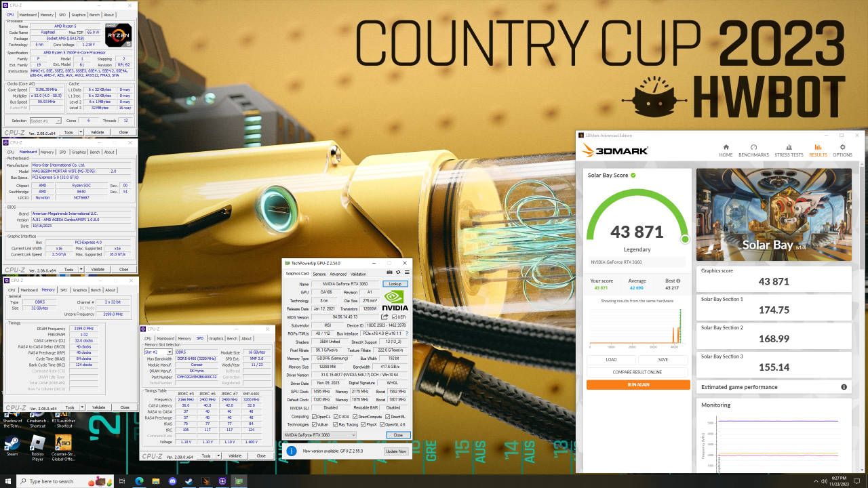Switch to the Advanced tab in GPU-Z
Viewport: 868px width, 488px height.
338,274
